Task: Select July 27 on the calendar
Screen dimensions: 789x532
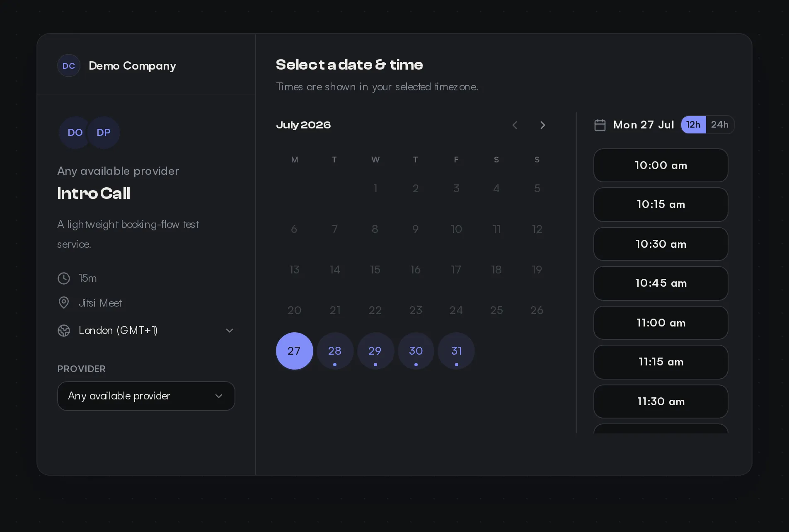Action: point(294,351)
